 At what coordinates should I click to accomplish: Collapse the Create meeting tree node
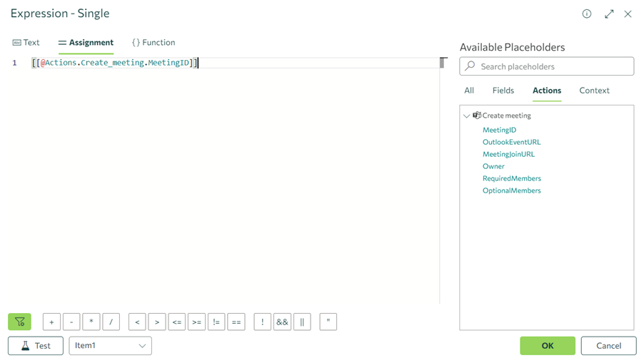coord(467,116)
